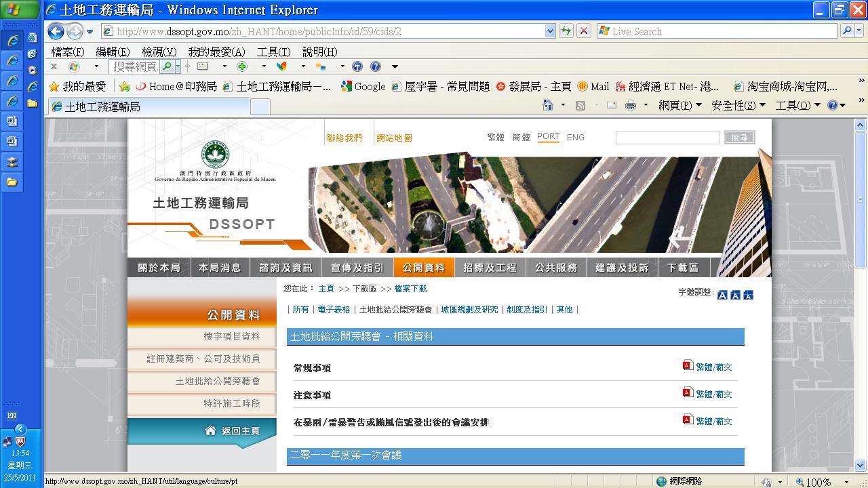
Task: Select the 招標及工程 navigation tab
Action: click(490, 268)
